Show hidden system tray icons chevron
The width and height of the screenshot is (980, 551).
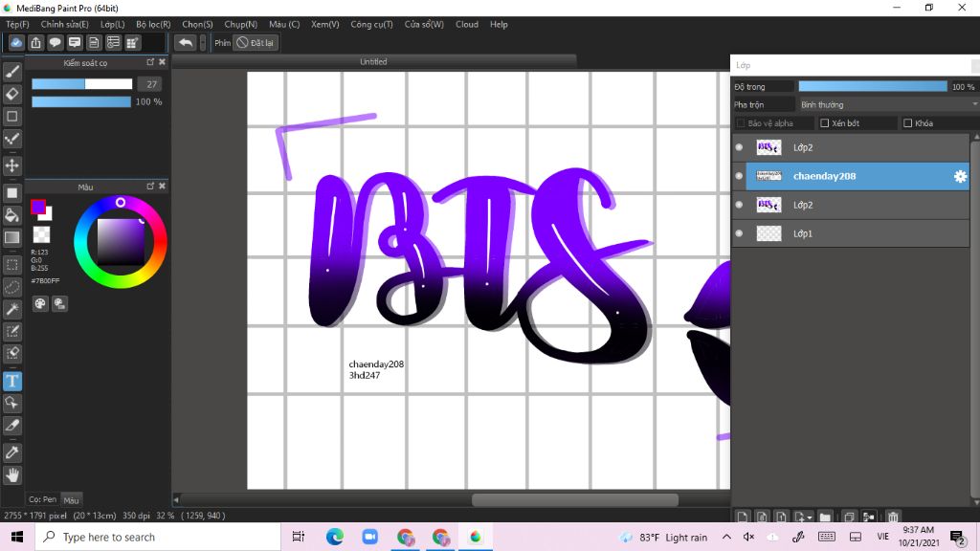pyautogui.click(x=726, y=537)
